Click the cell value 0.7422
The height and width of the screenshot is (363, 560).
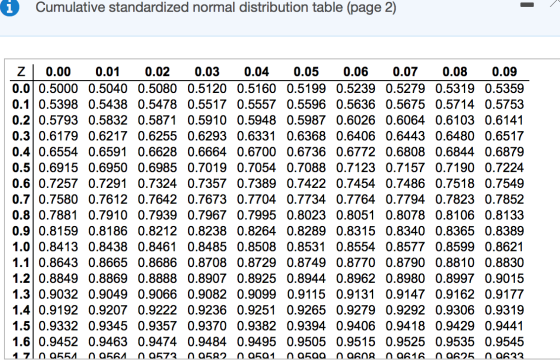tap(306, 184)
